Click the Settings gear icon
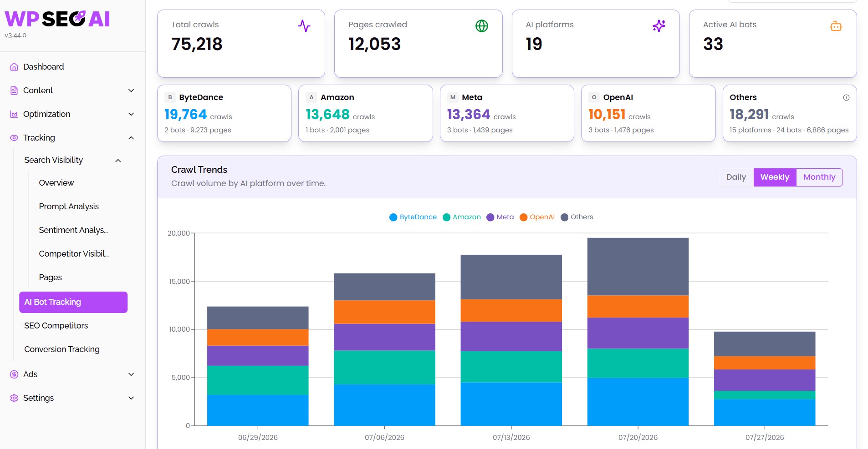Image resolution: width=868 pixels, height=449 pixels. pos(14,398)
